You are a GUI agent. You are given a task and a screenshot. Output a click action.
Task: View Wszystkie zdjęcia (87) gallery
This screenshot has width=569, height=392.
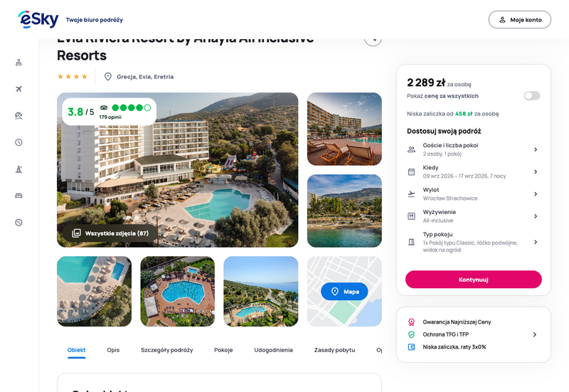click(x=110, y=233)
